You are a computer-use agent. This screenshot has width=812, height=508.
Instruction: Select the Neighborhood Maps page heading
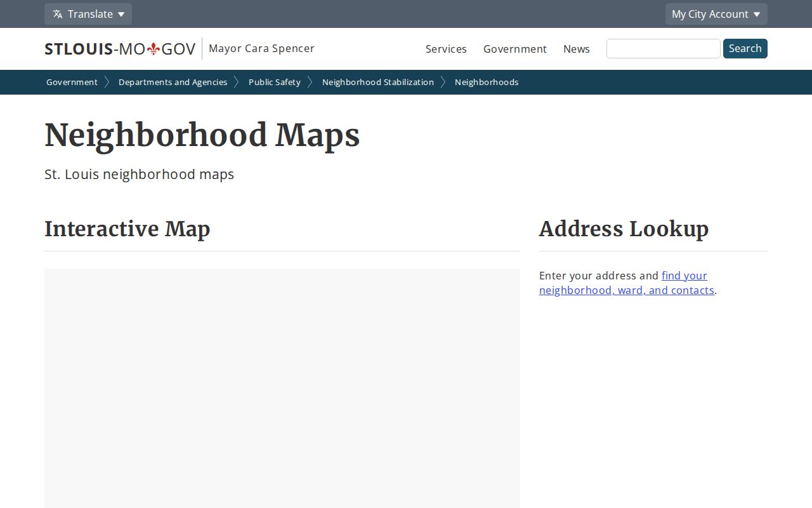pyautogui.click(x=202, y=135)
